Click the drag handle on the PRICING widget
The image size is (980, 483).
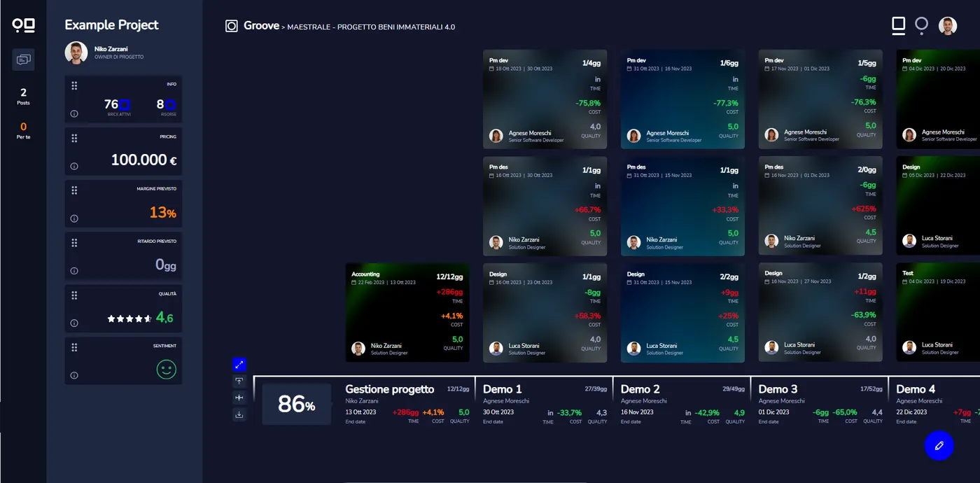[x=74, y=138]
